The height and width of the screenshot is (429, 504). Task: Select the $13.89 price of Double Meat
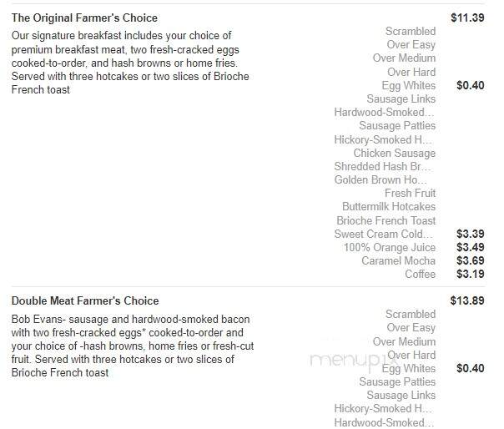(x=467, y=300)
